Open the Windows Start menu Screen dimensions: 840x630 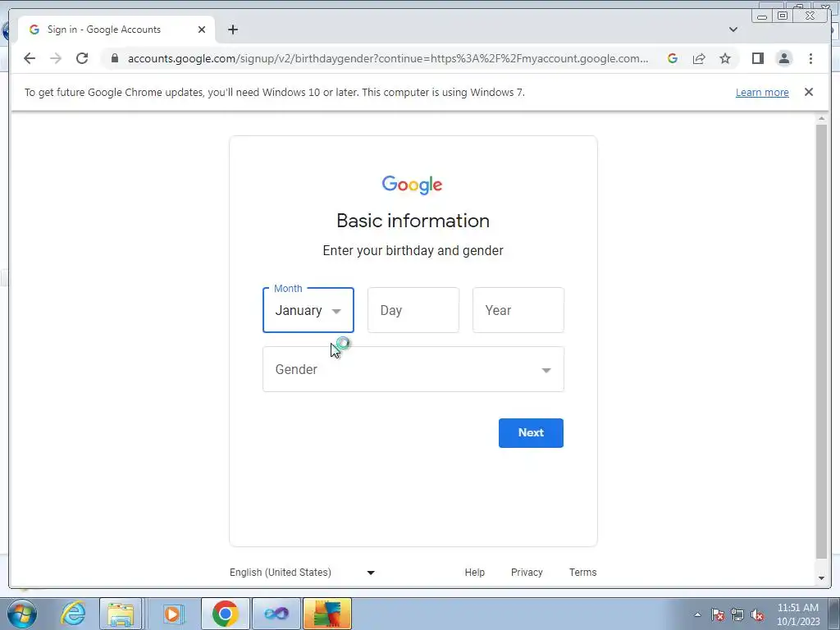coord(21,614)
